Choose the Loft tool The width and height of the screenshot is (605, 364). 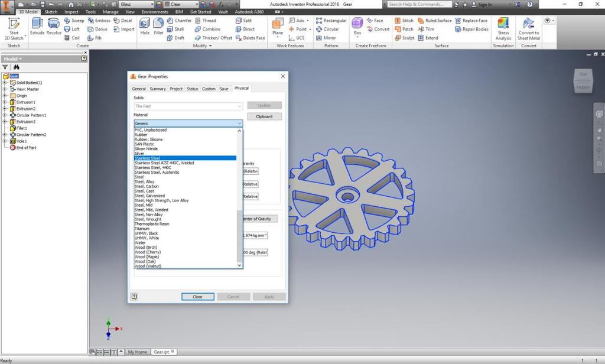tap(71, 29)
